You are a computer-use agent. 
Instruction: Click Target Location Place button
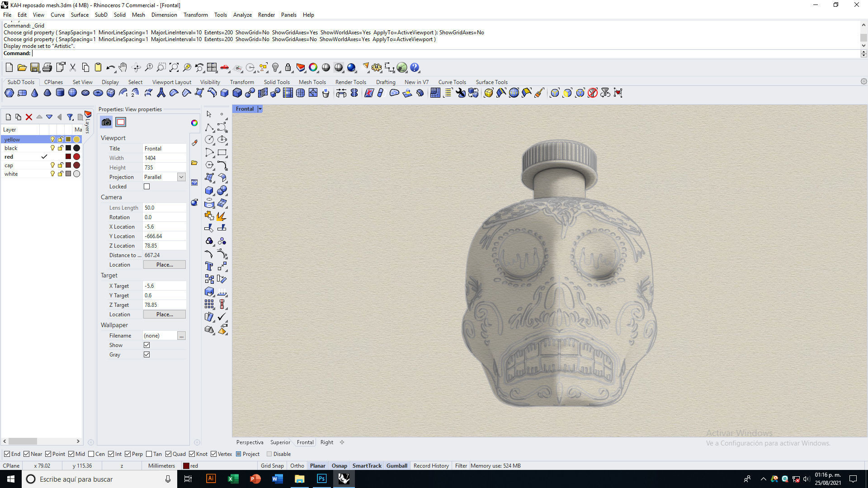[165, 314]
